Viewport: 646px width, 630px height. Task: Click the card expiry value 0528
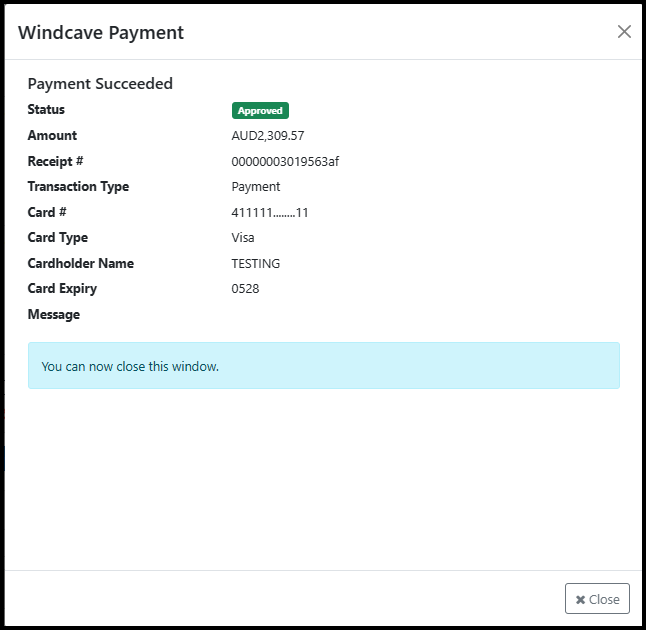246,289
